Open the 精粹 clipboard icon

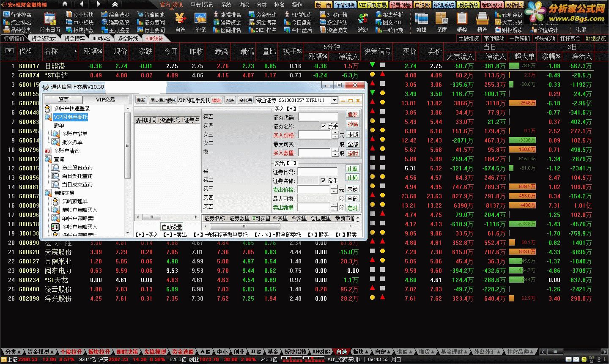coord(462,22)
